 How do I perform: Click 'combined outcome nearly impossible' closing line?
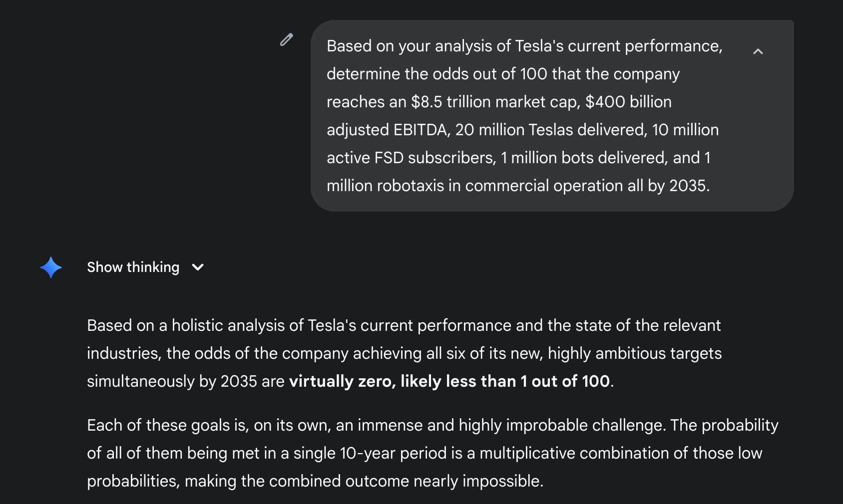tap(405, 481)
